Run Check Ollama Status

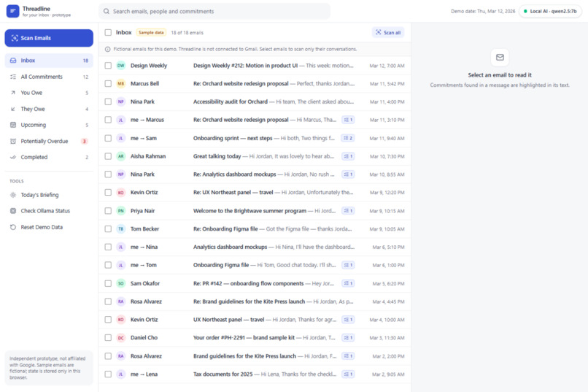tap(49, 211)
